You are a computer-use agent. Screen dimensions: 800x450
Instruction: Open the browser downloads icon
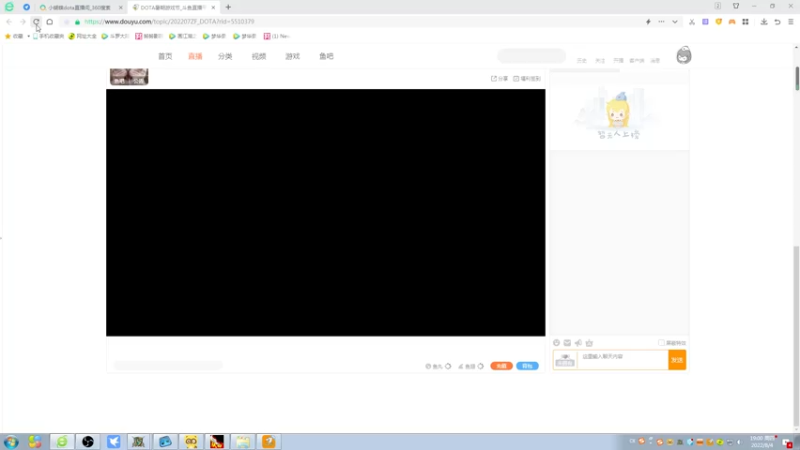click(x=764, y=21)
